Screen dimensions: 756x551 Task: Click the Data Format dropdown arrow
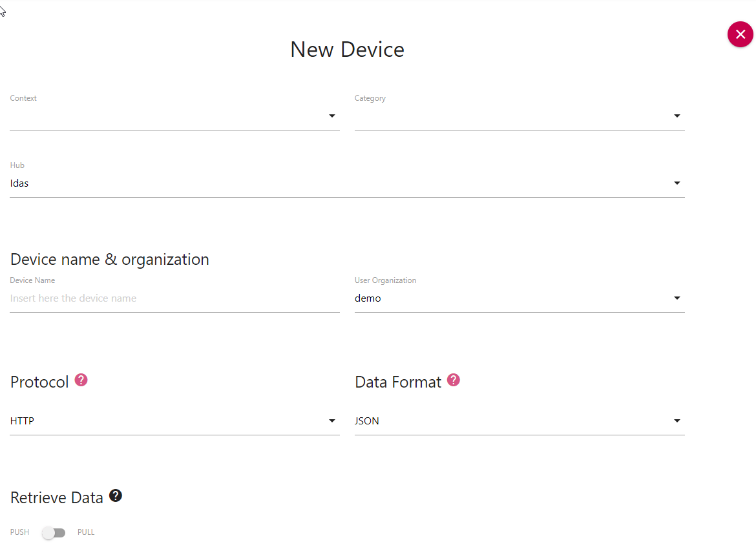[677, 421]
